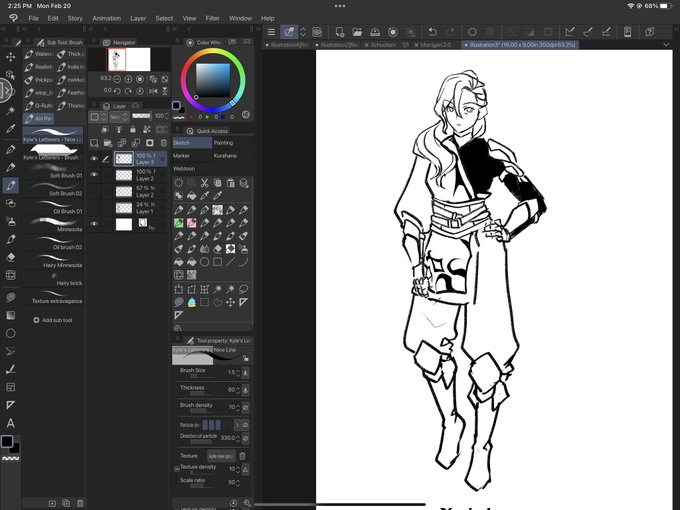Click the Clip Studio help question icon

click(649, 32)
